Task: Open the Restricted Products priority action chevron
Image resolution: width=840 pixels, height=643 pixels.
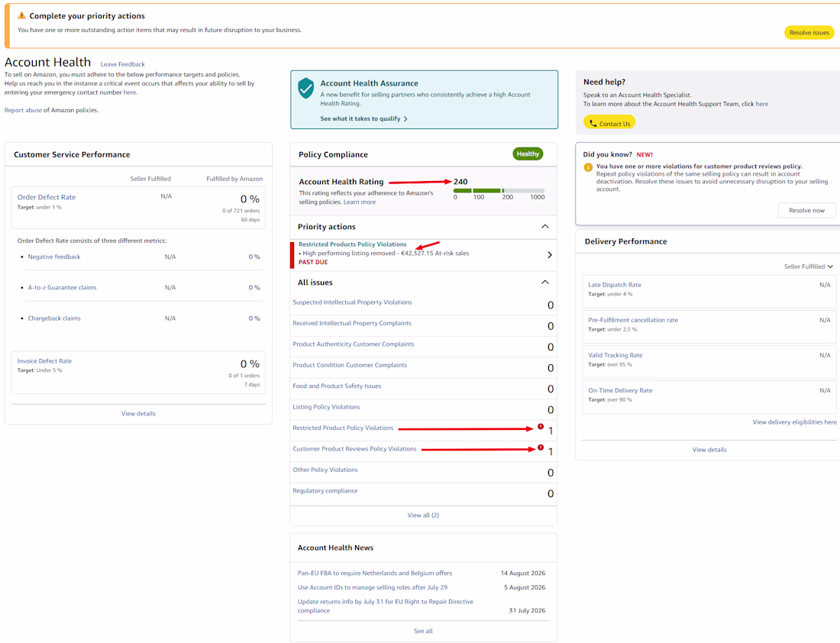Action: point(550,255)
